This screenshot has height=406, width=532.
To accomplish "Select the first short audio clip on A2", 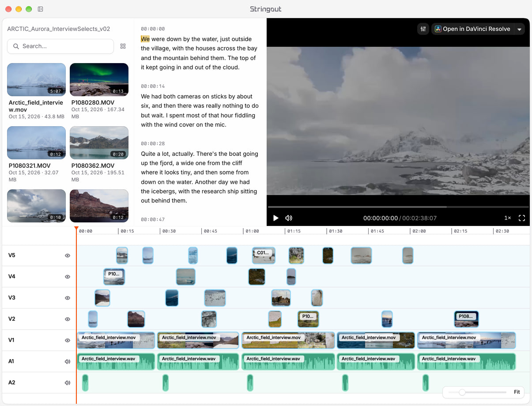I will (85, 383).
